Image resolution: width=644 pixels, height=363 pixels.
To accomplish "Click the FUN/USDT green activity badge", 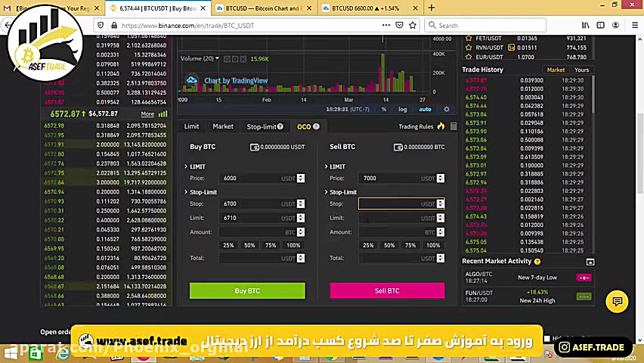I will pyautogui.click(x=584, y=296).
